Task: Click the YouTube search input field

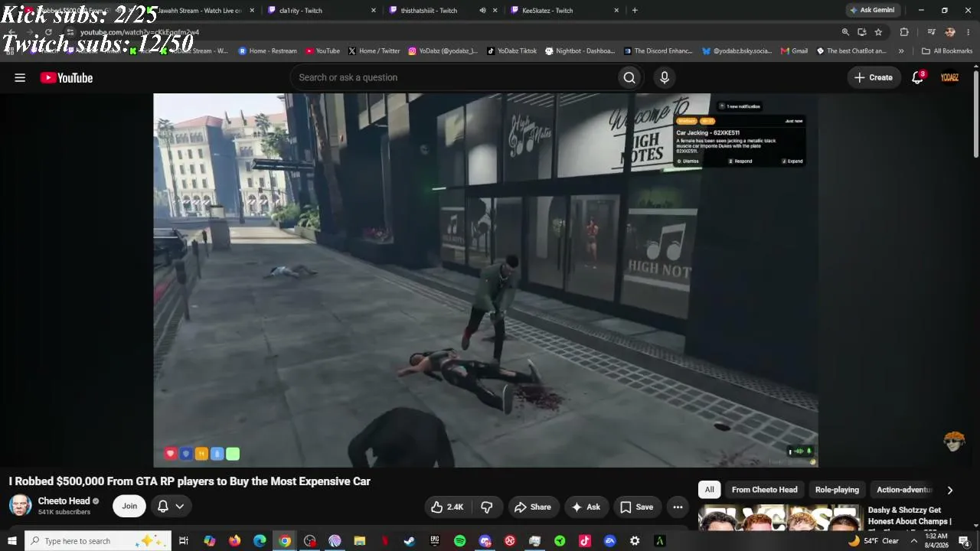Action: pyautogui.click(x=454, y=77)
